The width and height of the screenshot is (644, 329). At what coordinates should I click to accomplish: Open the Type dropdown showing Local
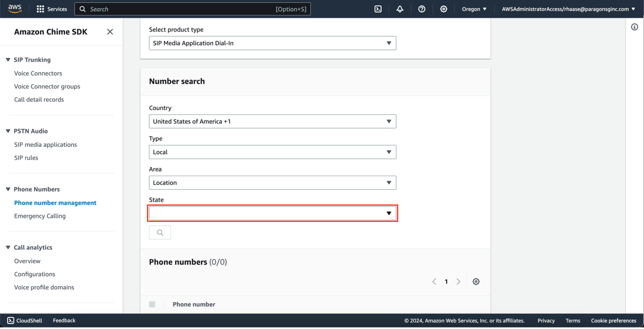[272, 152]
